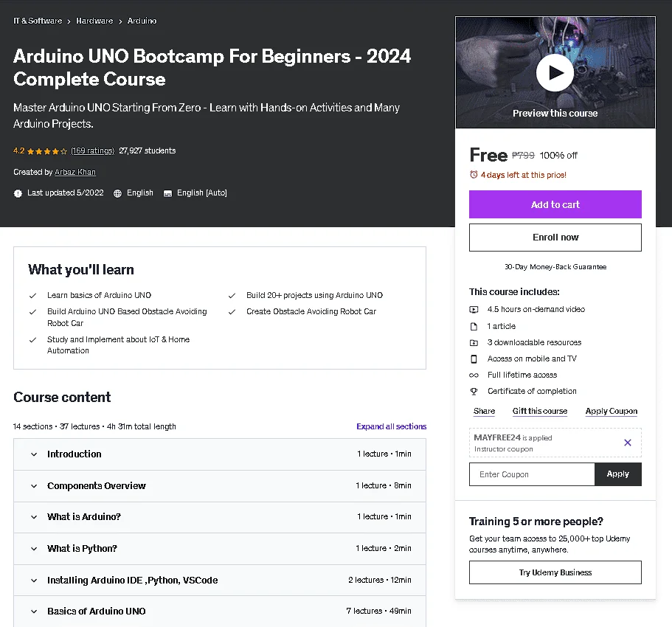Expand the Components Overview section
Screen dimensions: 672x627
[220, 485]
